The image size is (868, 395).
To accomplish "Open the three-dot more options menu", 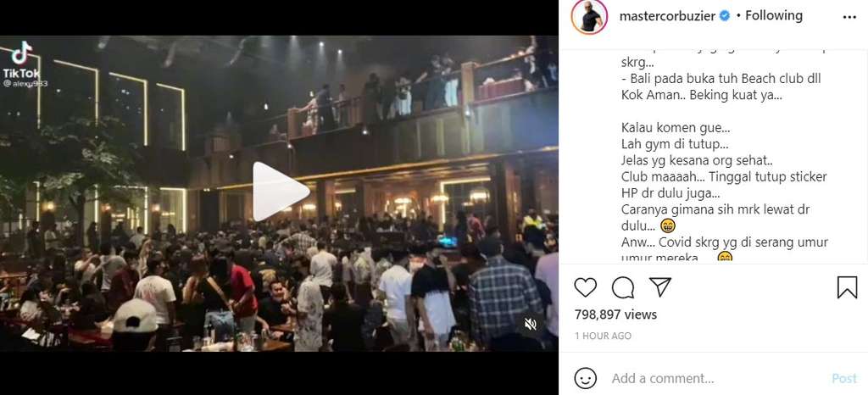I will click(x=849, y=17).
